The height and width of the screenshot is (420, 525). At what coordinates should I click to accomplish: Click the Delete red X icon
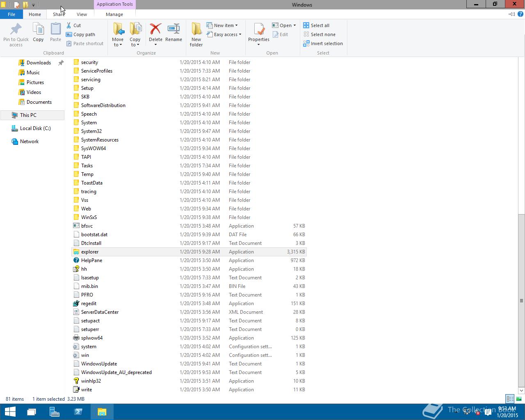[155, 29]
